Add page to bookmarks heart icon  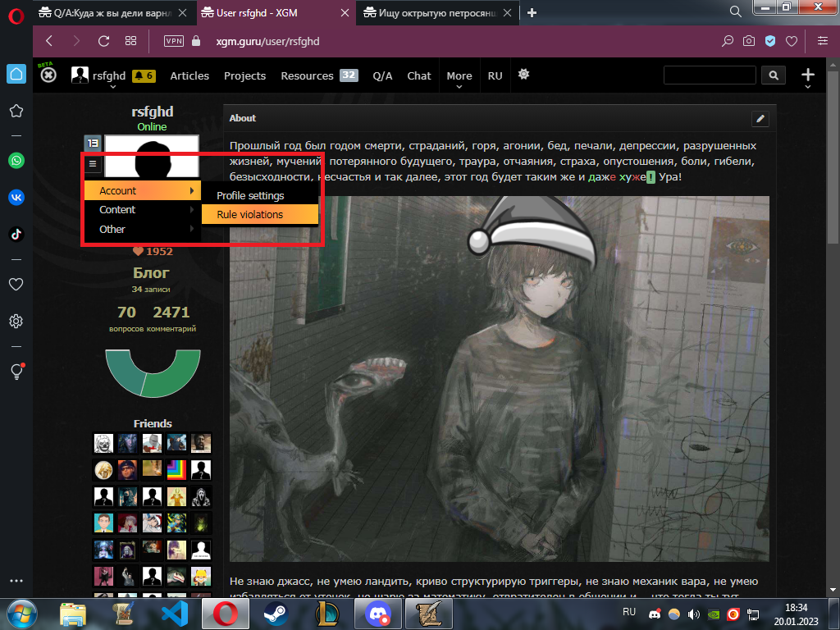[792, 41]
